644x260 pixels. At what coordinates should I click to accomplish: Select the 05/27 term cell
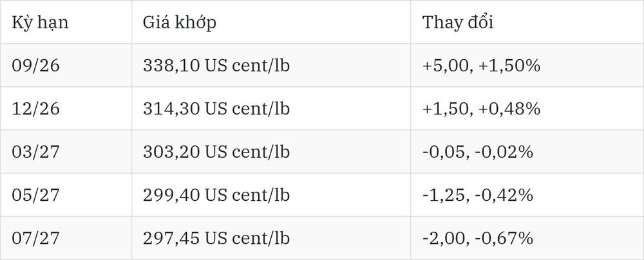pyautogui.click(x=35, y=195)
